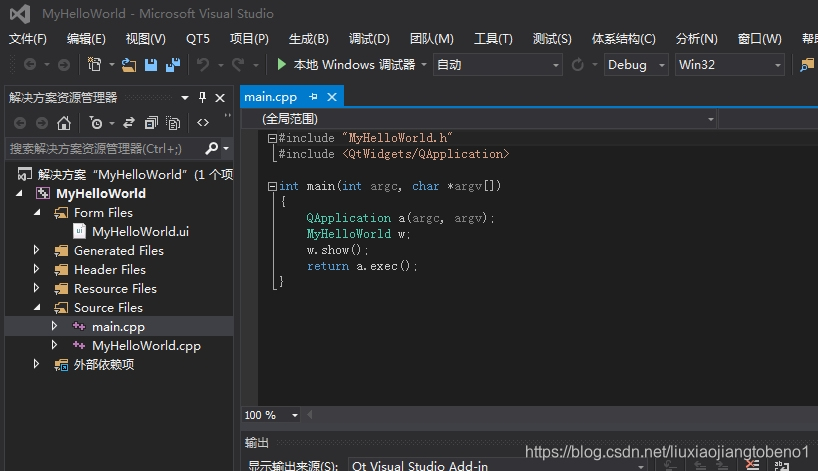Click the refresh icon beside the Debug dropdown
818x471 pixels.
(578, 65)
